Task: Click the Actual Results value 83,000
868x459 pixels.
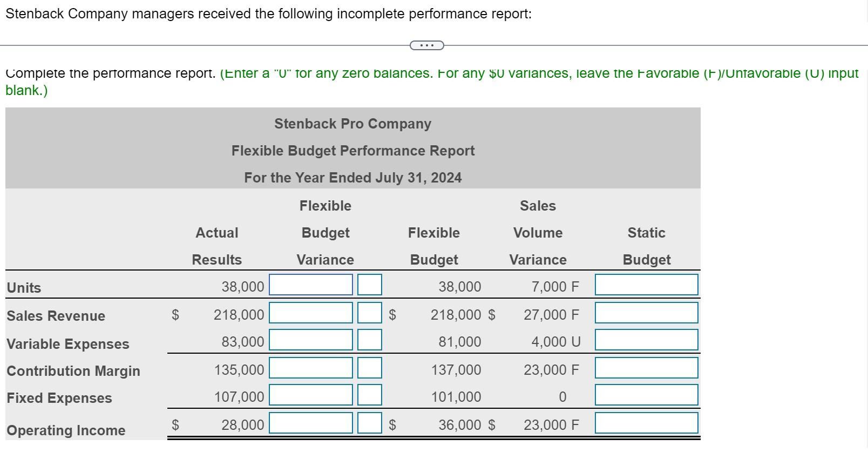Action: tap(243, 341)
